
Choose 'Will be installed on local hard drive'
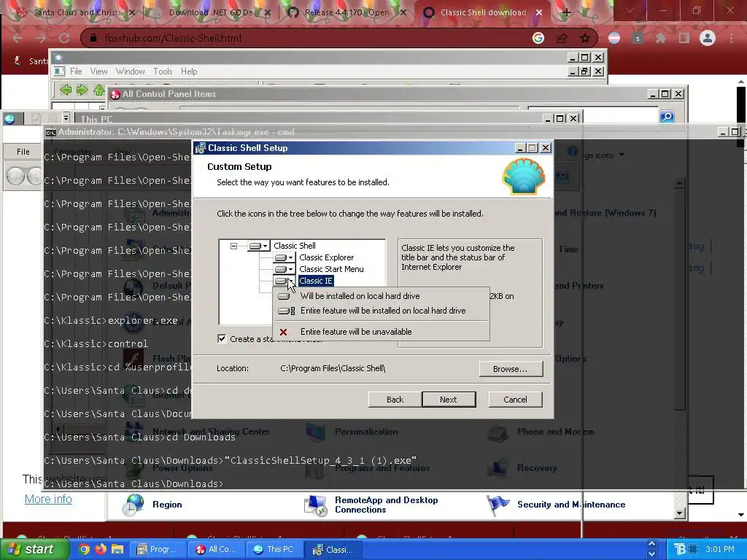(381, 296)
